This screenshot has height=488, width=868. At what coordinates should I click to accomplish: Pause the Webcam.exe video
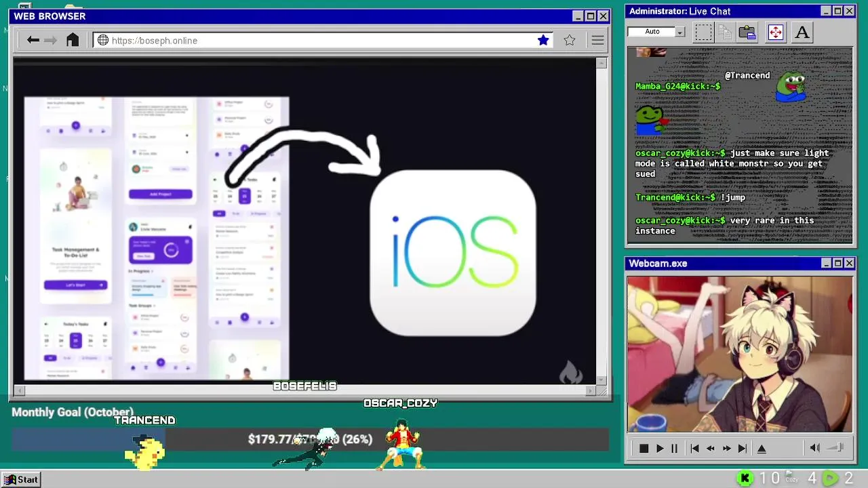click(674, 449)
